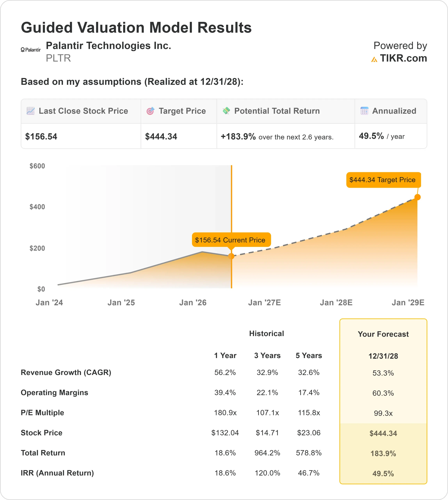
Task: Click the $600 y-axis label
Action: [x=37, y=166]
